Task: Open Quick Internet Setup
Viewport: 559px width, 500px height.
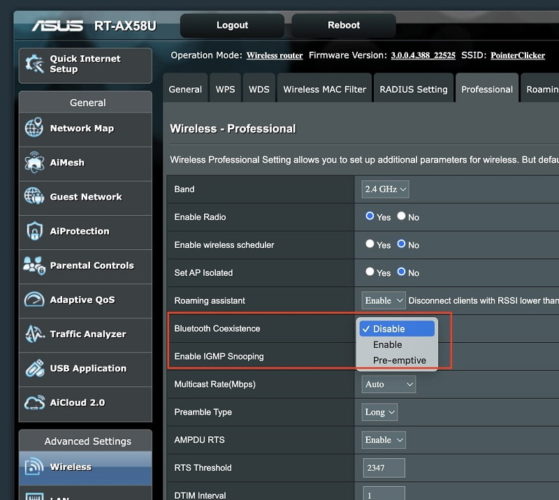Action: [85, 65]
